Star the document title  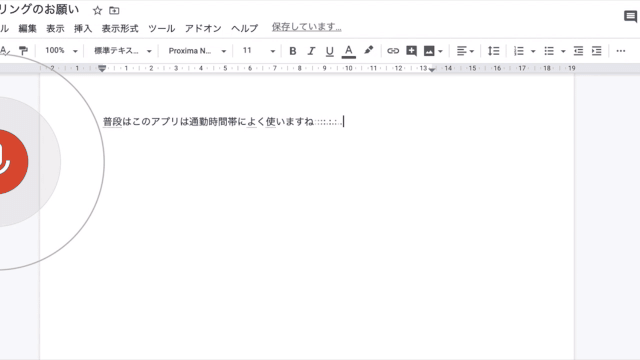point(97,11)
